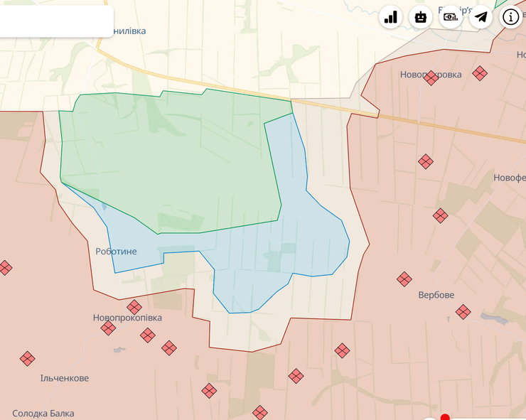
Task: Open the signal bars statistics button
Action: (x=391, y=17)
